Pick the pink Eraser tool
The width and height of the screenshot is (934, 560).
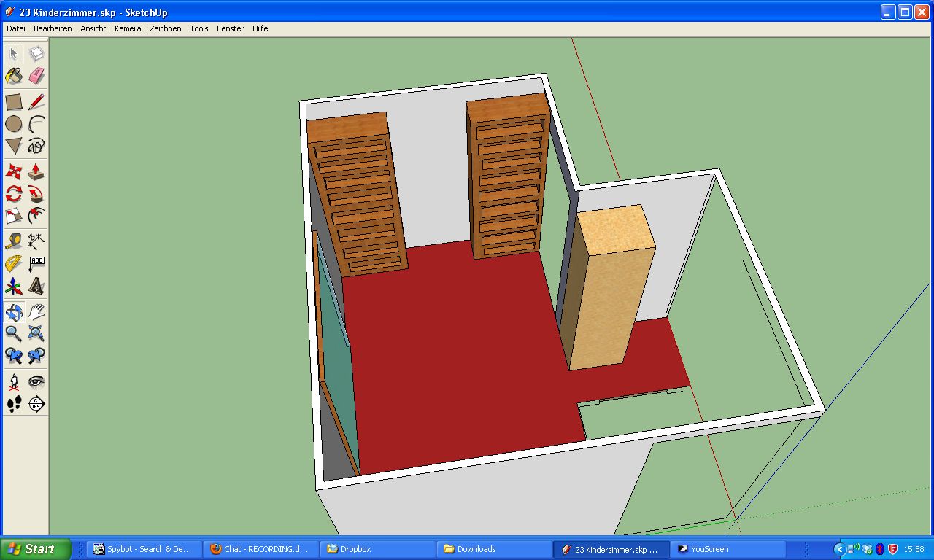tap(36, 76)
